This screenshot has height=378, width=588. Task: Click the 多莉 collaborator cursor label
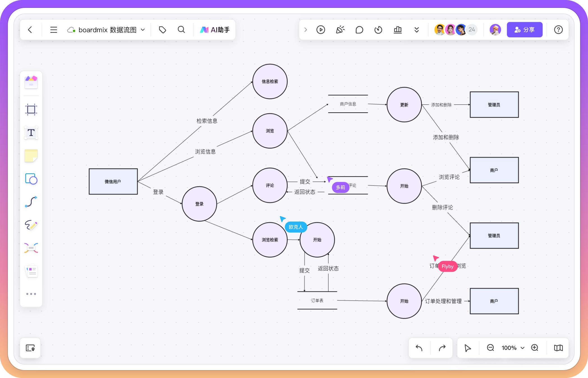click(341, 187)
